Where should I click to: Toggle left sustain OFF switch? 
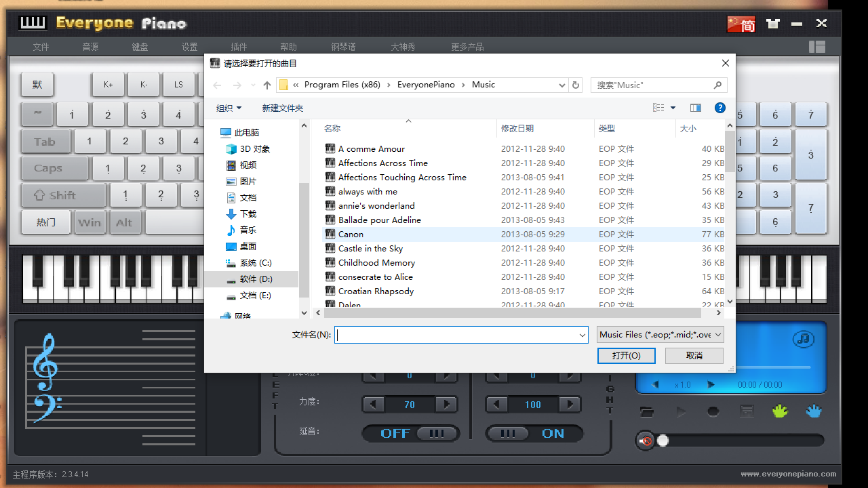pos(411,433)
